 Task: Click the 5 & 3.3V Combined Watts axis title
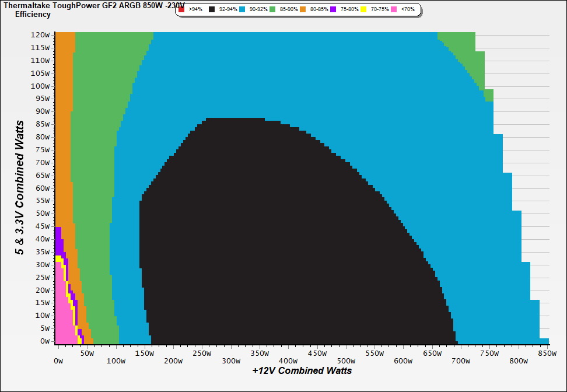(x=20, y=188)
